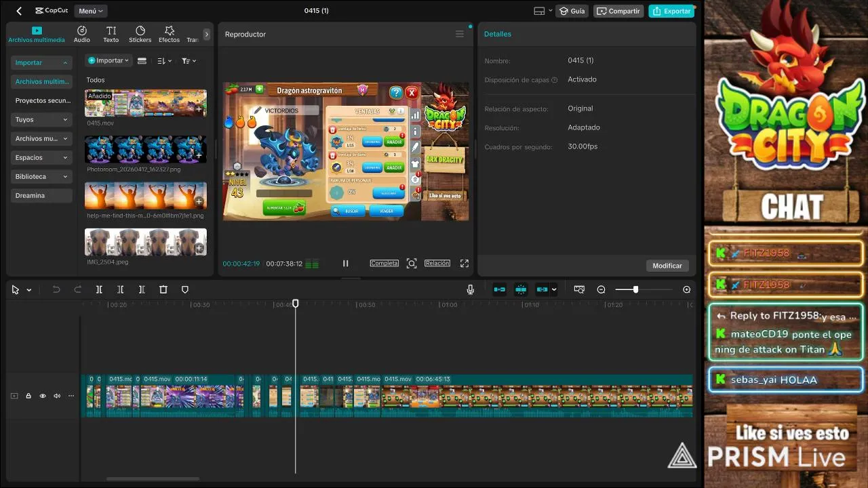Pause playback in the player
The height and width of the screenshot is (488, 868).
tap(345, 264)
